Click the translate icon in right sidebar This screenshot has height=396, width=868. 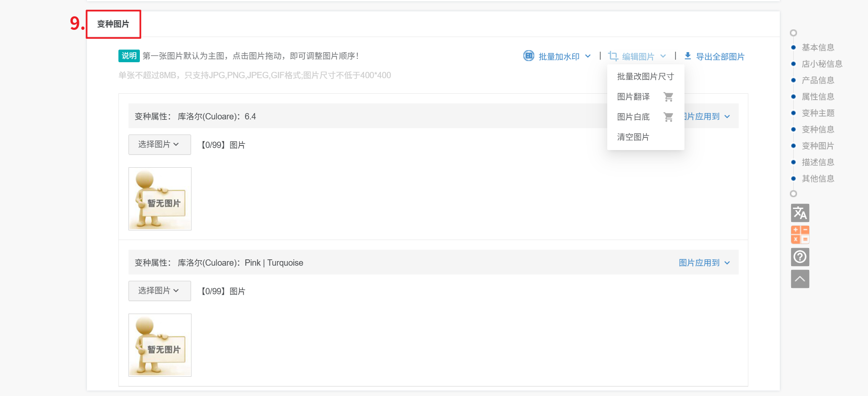pos(800,213)
